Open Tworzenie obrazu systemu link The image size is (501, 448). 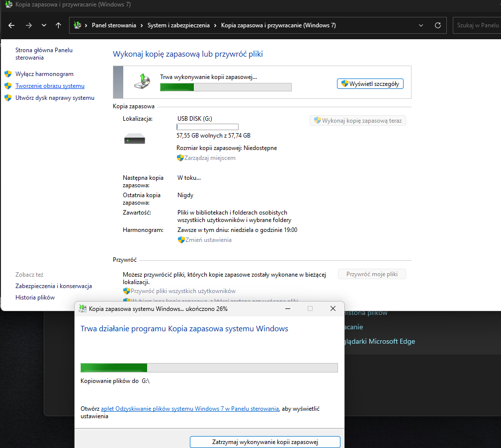[50, 86]
